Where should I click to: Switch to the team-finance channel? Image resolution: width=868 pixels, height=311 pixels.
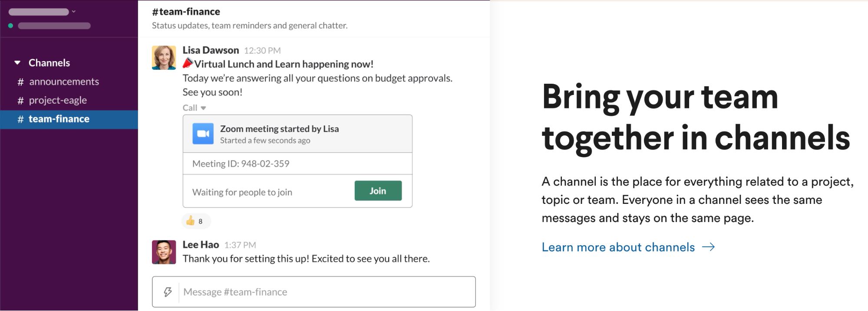69,119
